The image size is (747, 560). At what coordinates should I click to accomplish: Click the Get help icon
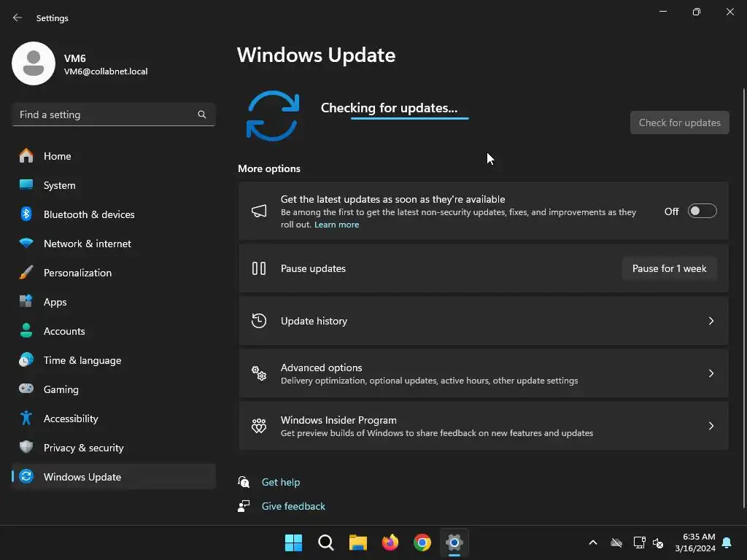[244, 482]
